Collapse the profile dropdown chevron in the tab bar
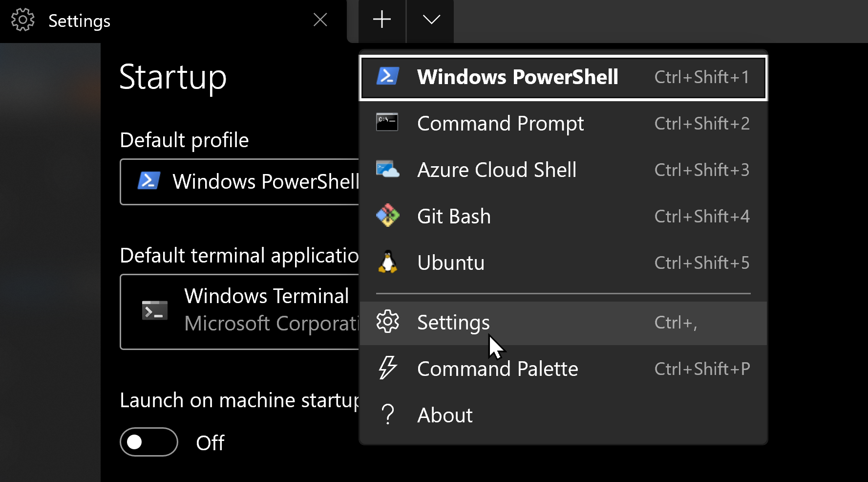Screen dimensions: 868x482 coord(431,20)
